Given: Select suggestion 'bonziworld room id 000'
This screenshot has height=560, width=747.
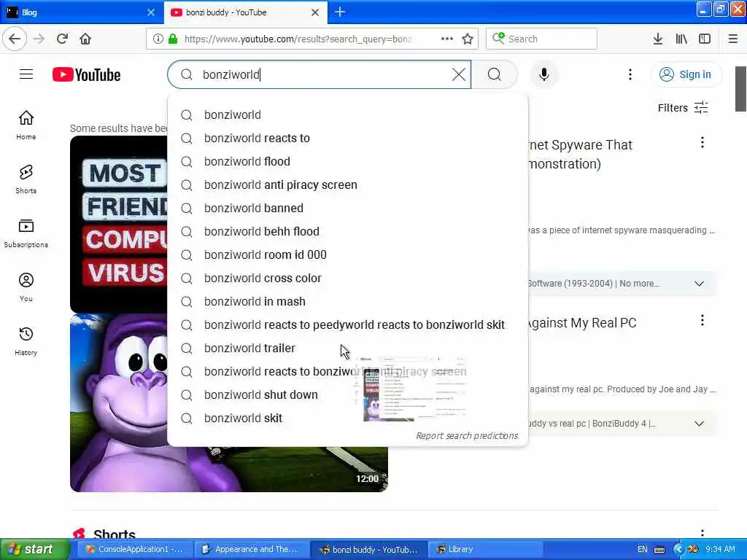Looking at the screenshot, I should (348, 254).
